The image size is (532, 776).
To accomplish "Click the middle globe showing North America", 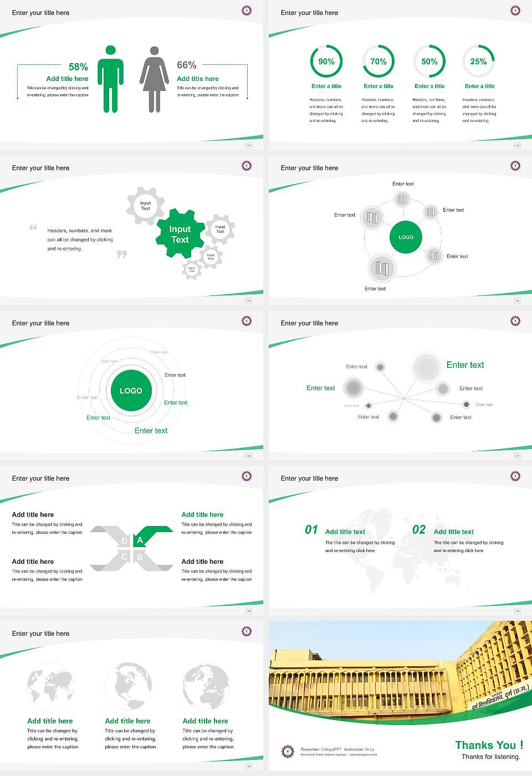I will pos(128,686).
